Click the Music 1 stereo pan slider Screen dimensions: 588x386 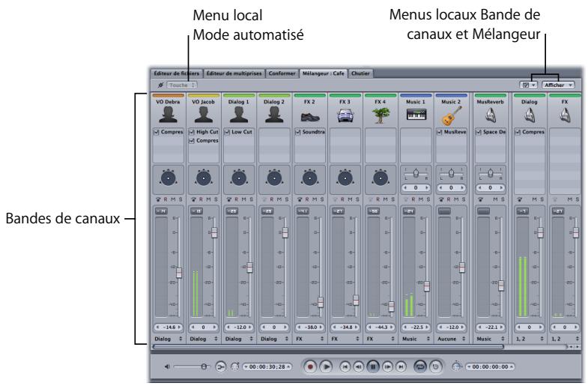tap(416, 173)
